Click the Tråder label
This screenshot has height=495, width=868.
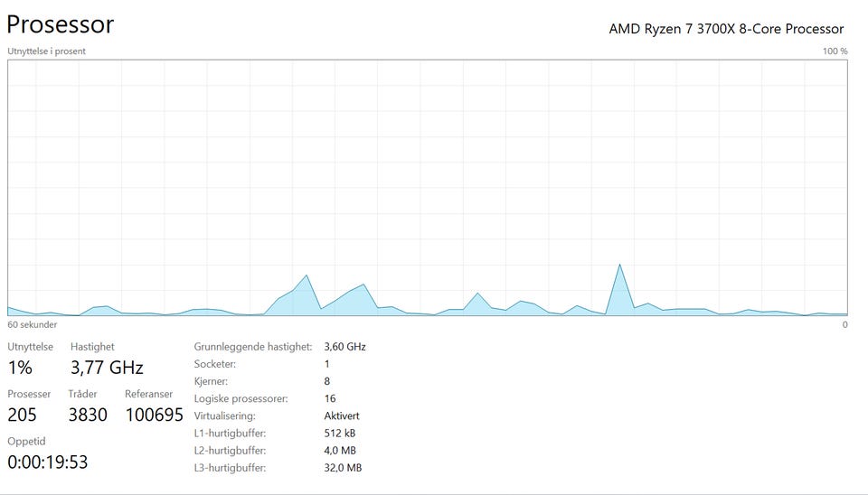[82, 394]
